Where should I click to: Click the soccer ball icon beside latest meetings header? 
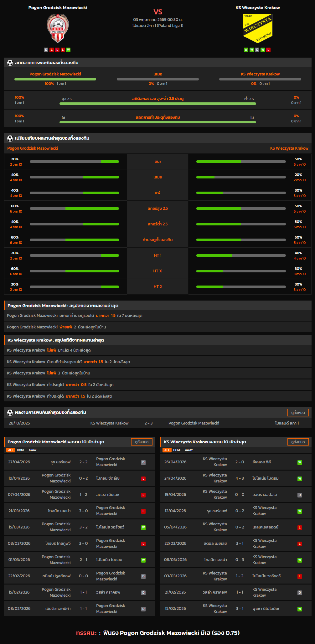(10, 412)
